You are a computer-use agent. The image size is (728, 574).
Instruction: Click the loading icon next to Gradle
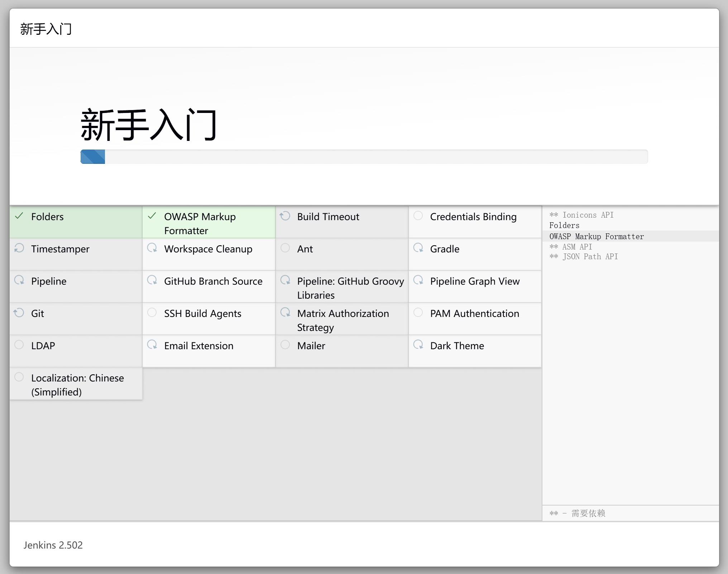(418, 248)
